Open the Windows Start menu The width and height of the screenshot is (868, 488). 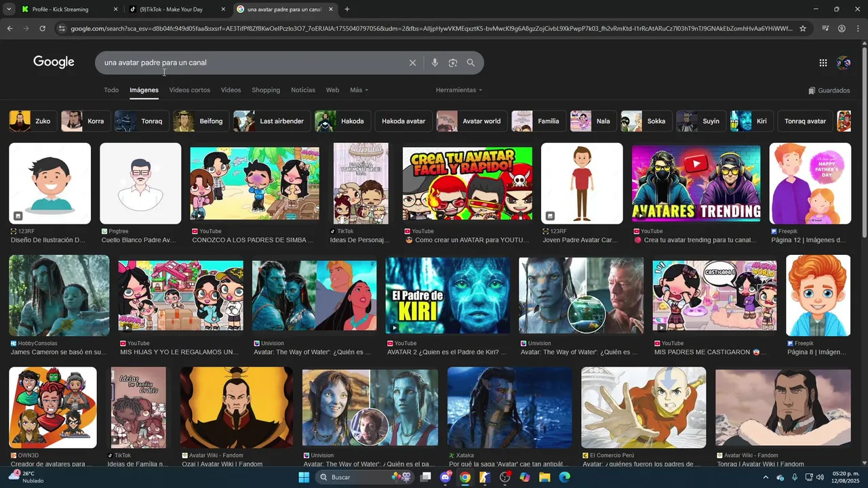304,477
